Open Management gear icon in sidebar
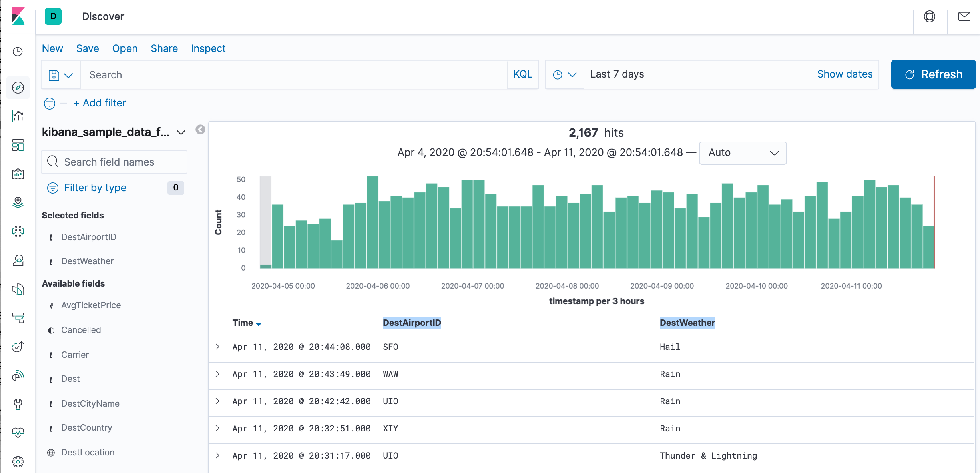 [18, 461]
